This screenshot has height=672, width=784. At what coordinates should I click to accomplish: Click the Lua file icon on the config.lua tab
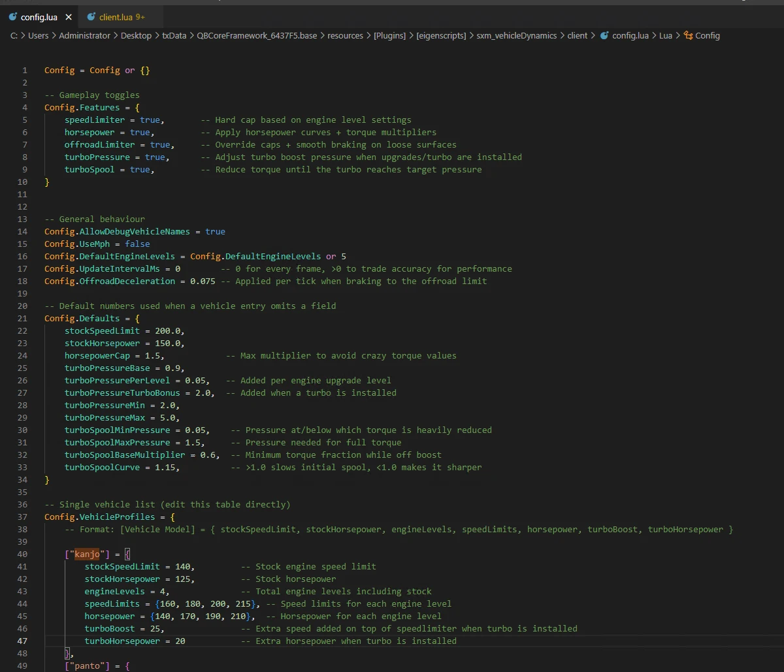click(x=13, y=17)
